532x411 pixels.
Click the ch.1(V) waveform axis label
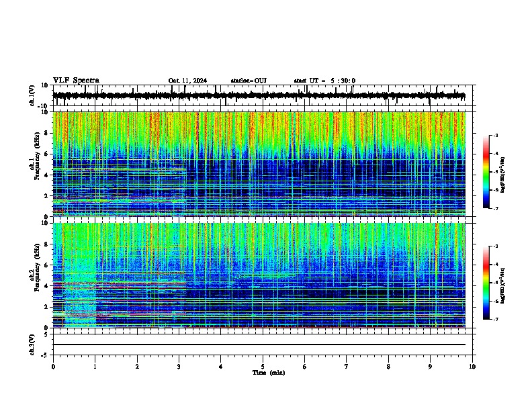point(32,95)
